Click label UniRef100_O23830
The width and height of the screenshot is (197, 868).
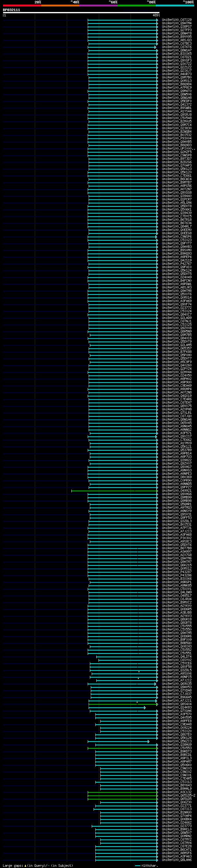point(176,128)
